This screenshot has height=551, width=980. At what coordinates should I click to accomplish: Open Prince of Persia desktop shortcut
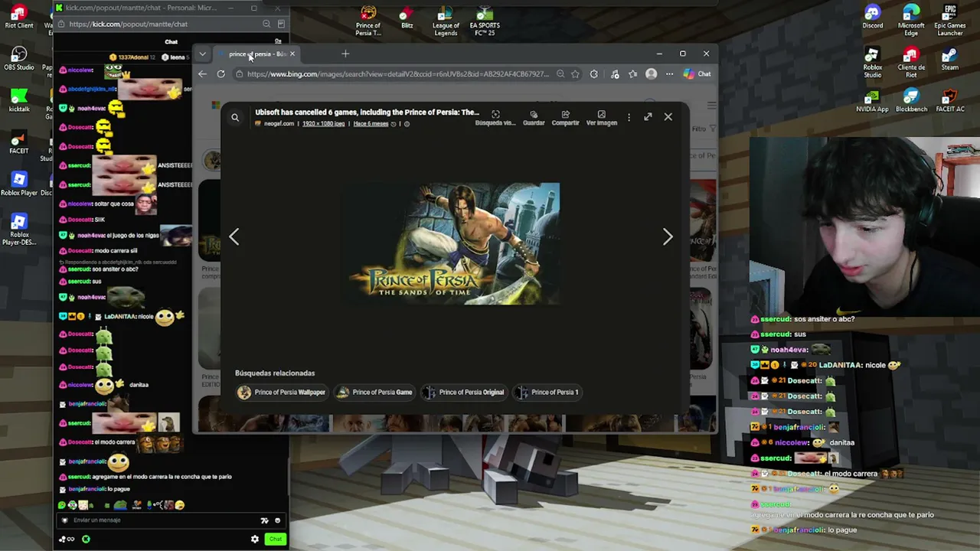[368, 21]
